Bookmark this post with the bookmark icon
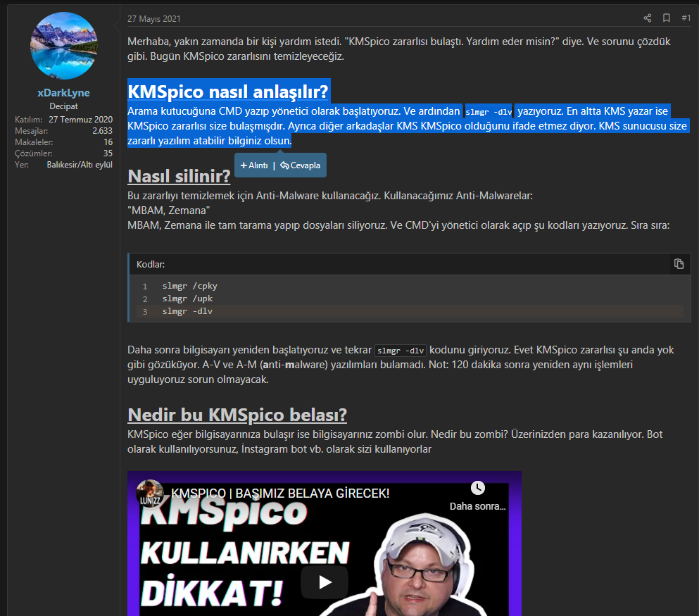The height and width of the screenshot is (616, 699). point(667,18)
